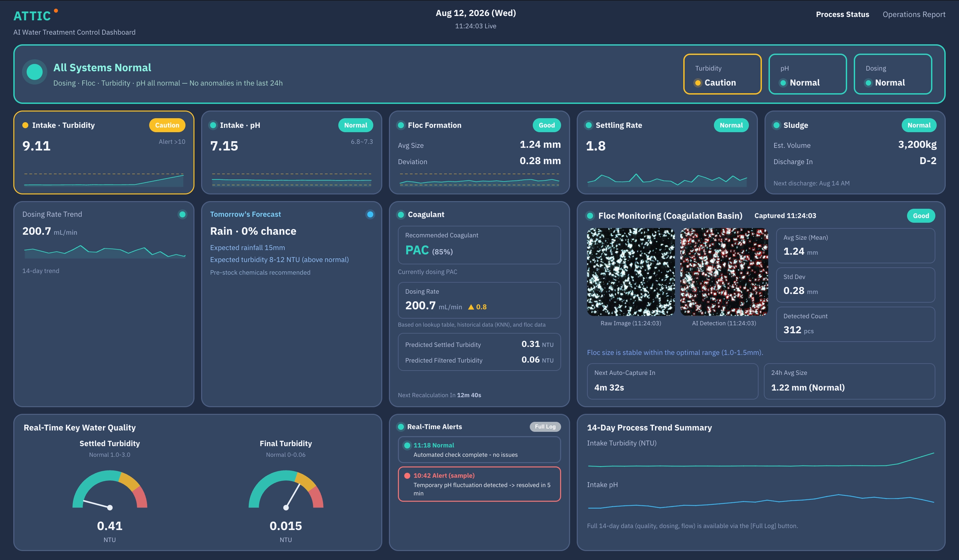
Task: Open the Process Status tab
Action: (842, 14)
